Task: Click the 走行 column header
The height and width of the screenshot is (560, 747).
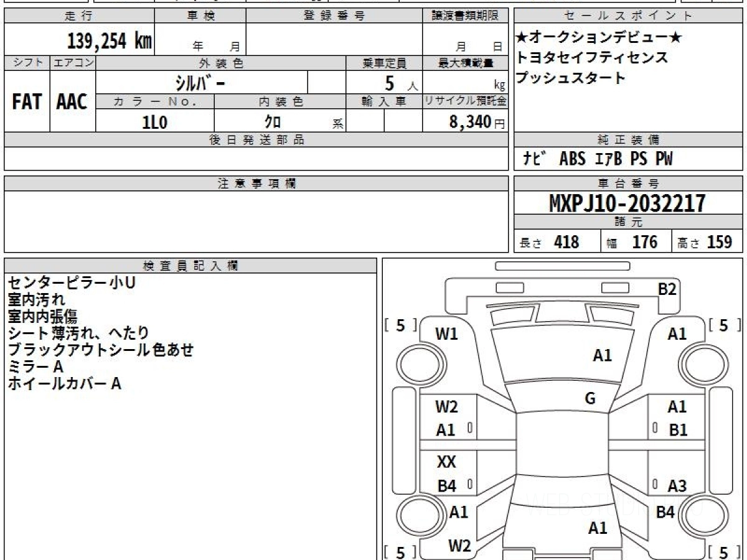Action: (x=79, y=16)
